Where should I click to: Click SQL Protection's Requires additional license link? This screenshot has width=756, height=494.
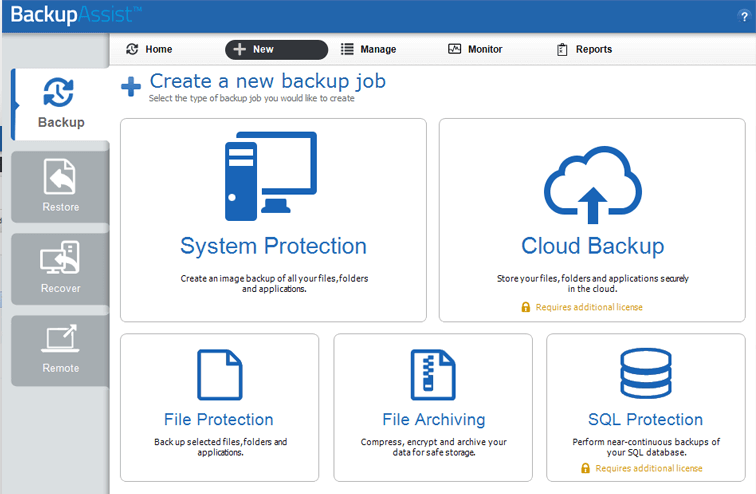pyautogui.click(x=646, y=468)
